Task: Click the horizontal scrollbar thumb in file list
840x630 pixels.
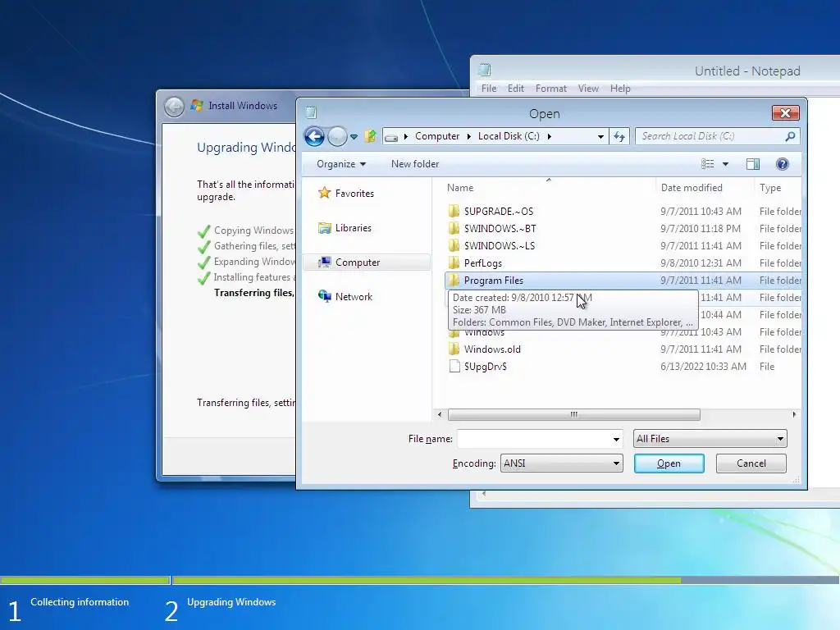Action: click(x=573, y=414)
